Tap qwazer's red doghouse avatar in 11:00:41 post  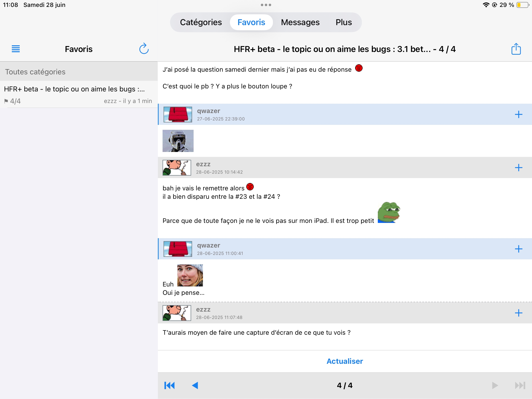(x=178, y=249)
